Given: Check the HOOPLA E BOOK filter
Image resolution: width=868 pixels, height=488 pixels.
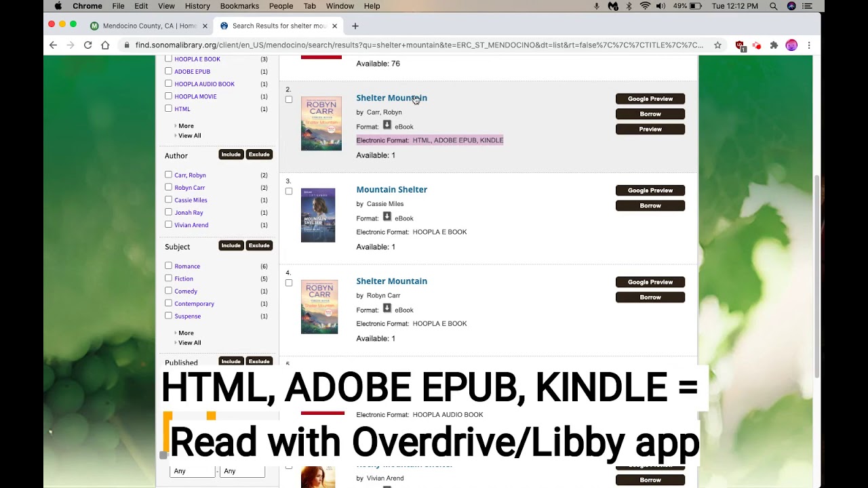Looking at the screenshot, I should [168, 59].
